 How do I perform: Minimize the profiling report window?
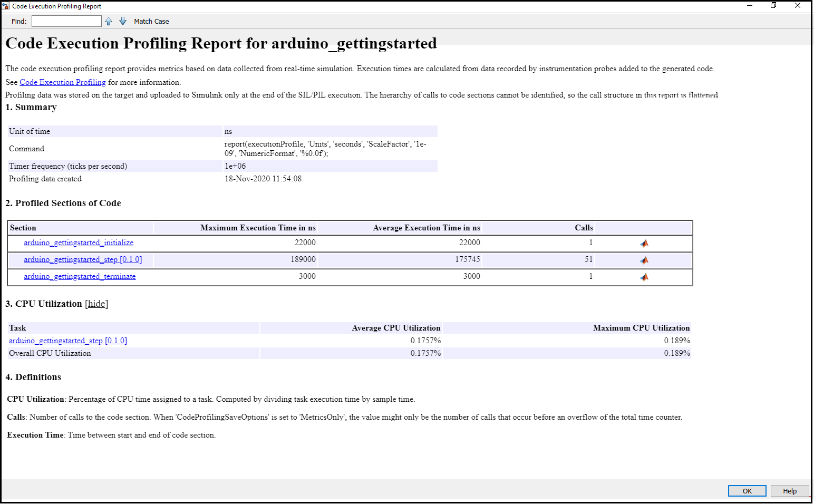750,6
